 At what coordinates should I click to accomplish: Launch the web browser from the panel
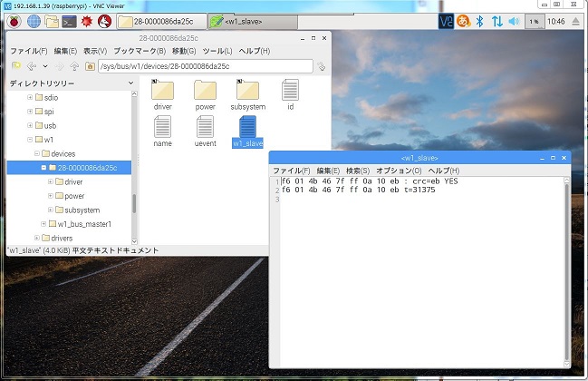click(33, 21)
